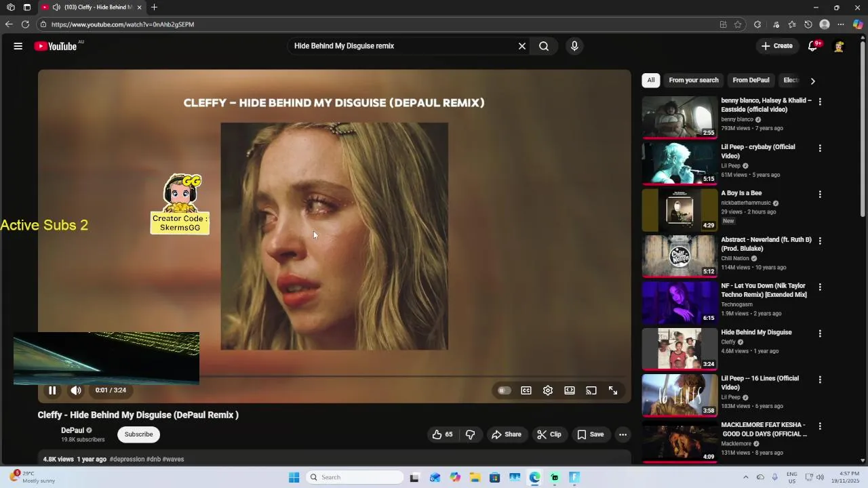Select the From DePaul chip
The height and width of the screenshot is (488, 868).
click(x=751, y=80)
